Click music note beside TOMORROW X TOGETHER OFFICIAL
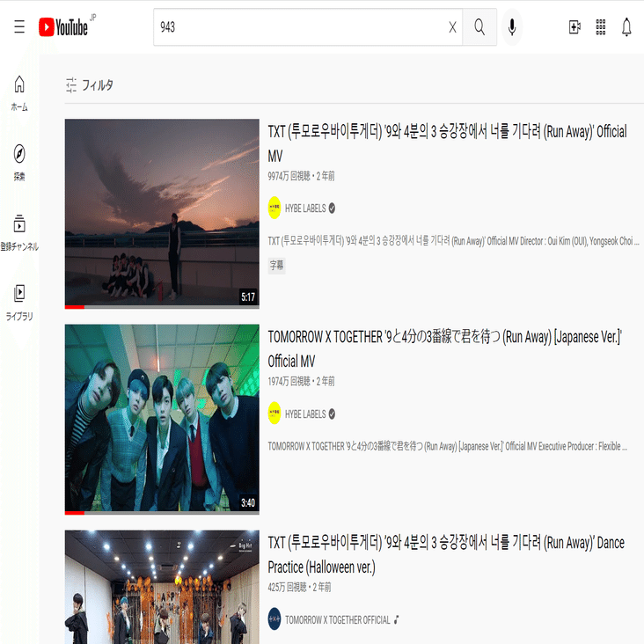Viewport: 644px width, 644px height. tap(396, 619)
